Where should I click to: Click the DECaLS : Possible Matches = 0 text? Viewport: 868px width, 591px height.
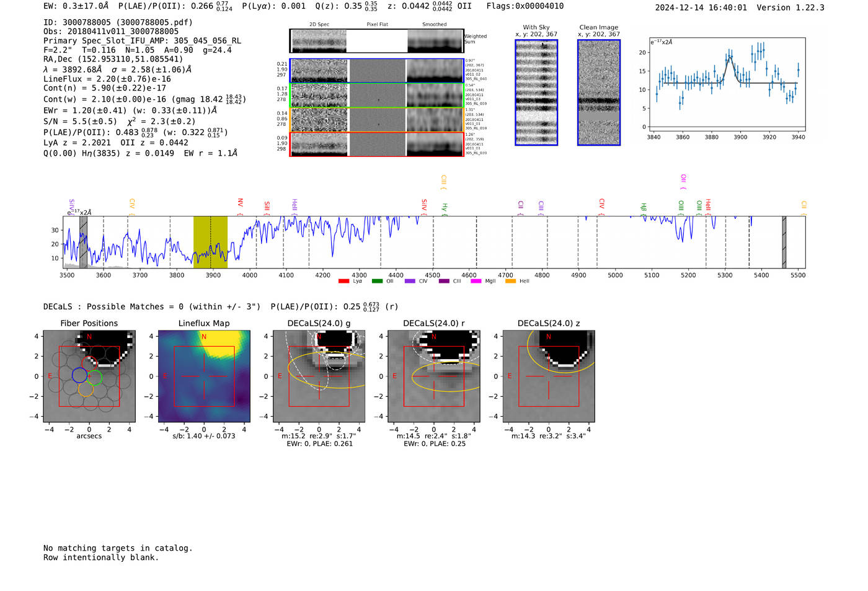152,306
